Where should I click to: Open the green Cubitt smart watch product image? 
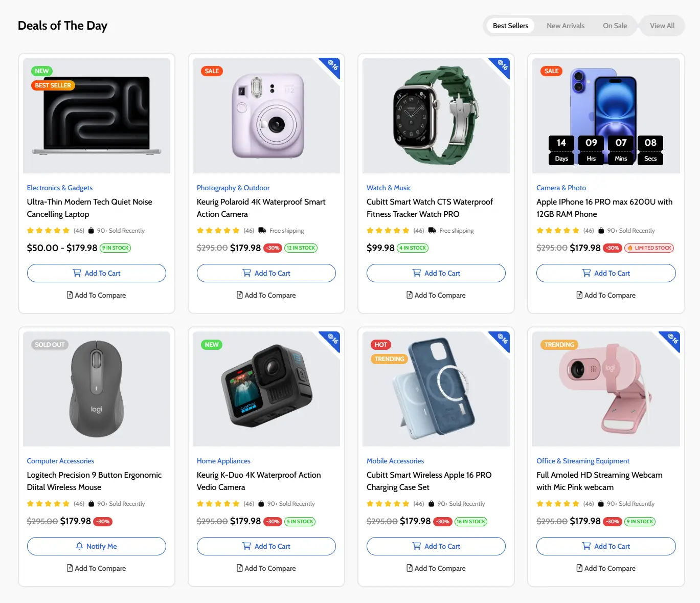point(436,116)
